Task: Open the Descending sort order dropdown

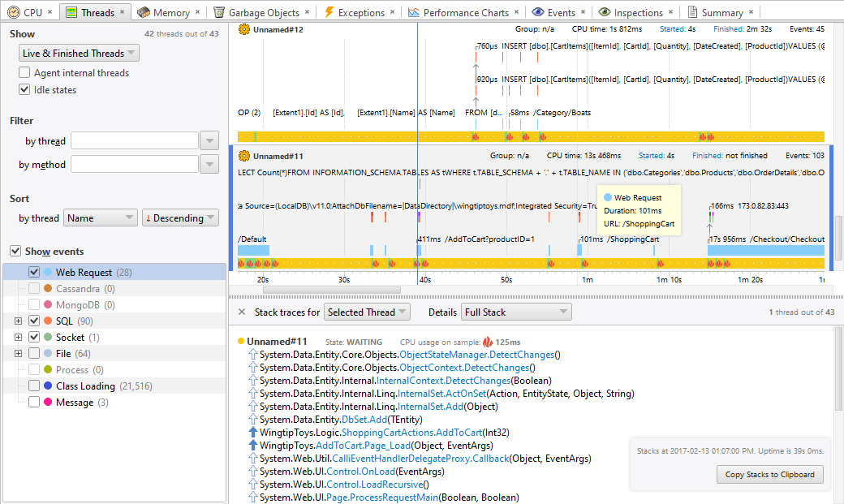Action: point(180,218)
